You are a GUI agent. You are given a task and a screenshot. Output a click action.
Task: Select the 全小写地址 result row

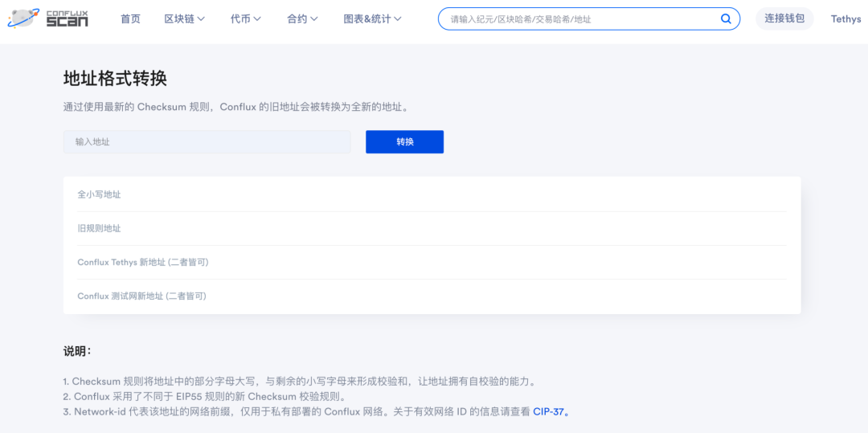(432, 194)
